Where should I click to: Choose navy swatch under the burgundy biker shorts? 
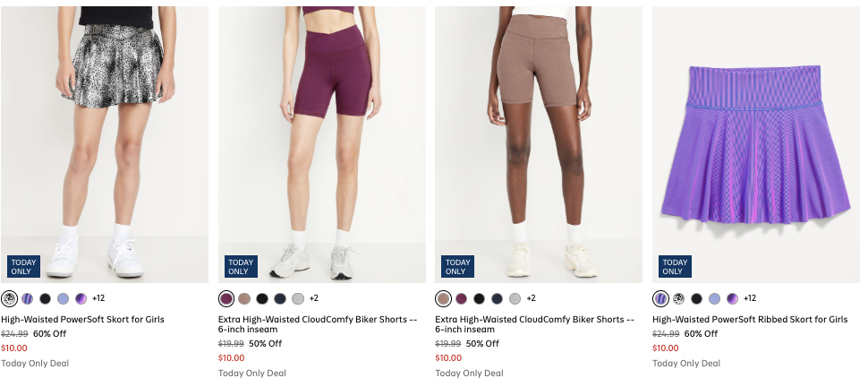pos(280,298)
